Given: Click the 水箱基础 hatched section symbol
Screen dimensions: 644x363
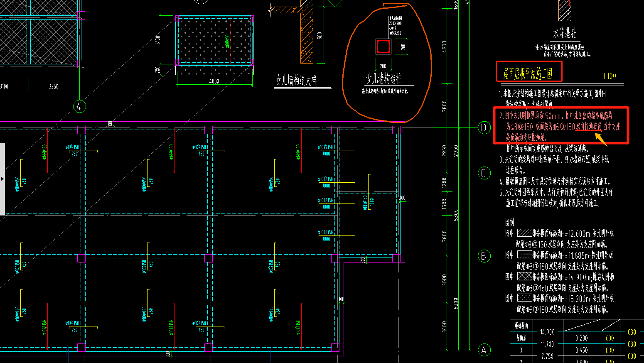Looking at the screenshot, I should point(565,10).
